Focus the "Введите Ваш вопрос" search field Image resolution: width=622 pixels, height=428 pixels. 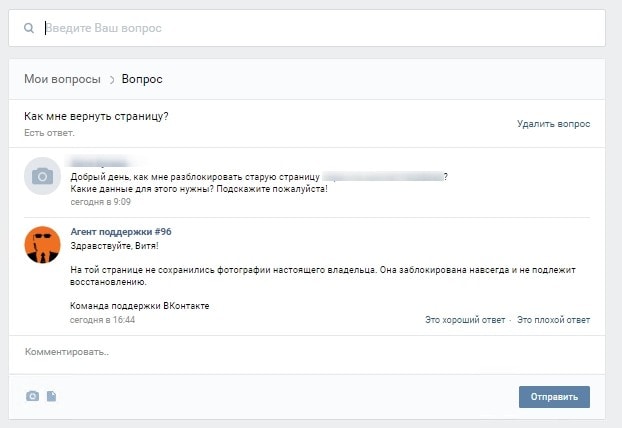click(300, 29)
